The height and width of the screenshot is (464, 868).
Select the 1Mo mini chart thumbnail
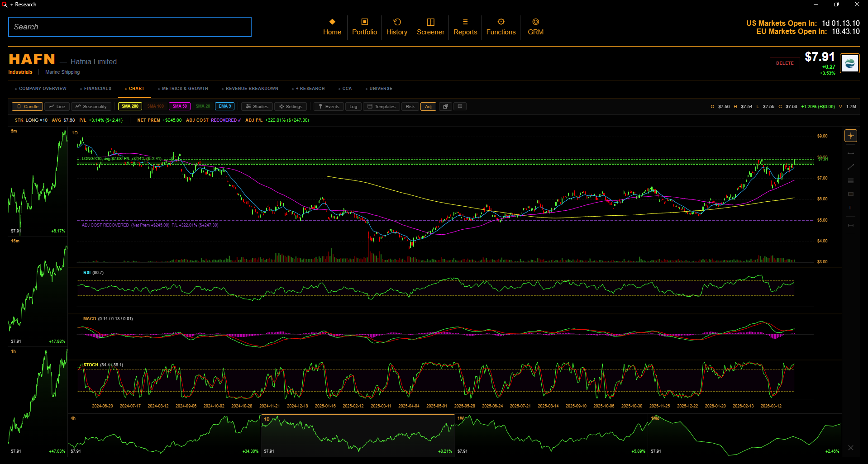pyautogui.click(x=745, y=435)
